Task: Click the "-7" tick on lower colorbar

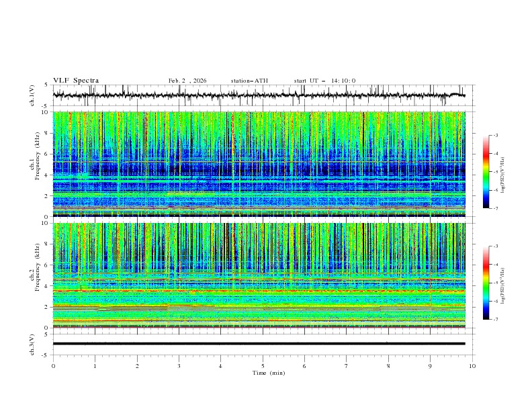Action: (x=495, y=320)
